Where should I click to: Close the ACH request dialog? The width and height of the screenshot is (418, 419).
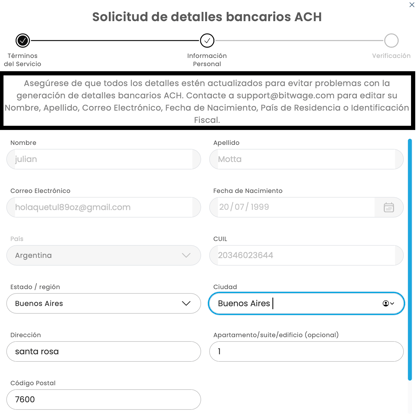tap(412, 5)
